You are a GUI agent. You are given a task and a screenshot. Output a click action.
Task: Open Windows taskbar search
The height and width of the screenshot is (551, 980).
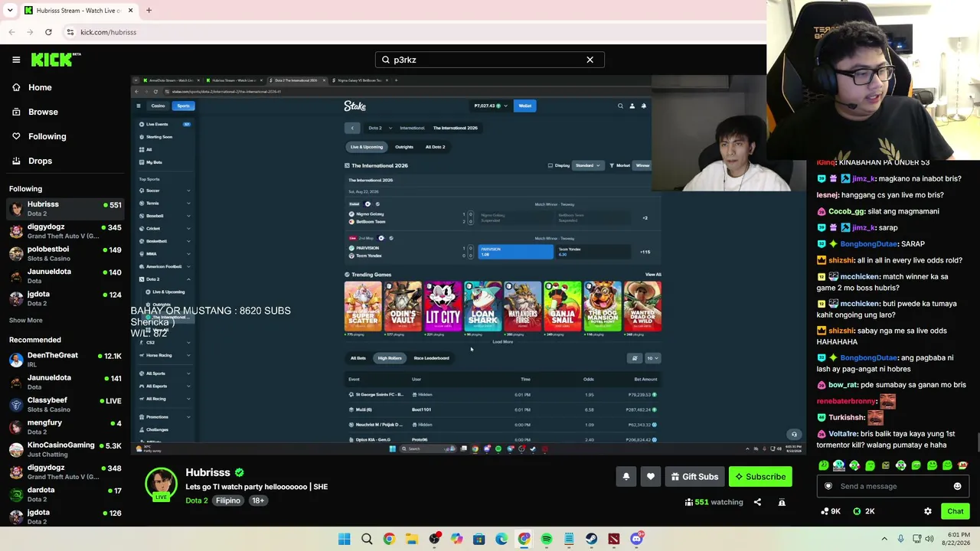click(x=367, y=540)
